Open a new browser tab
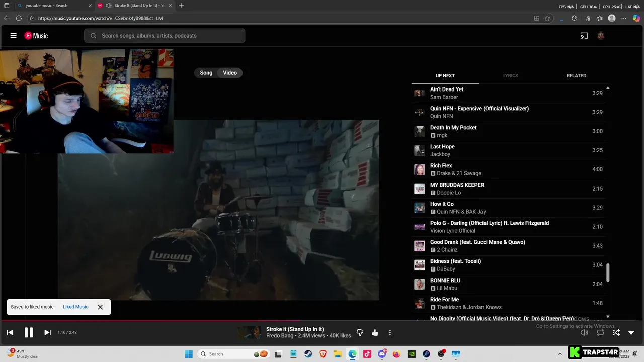Viewport: 644px width, 362px height. click(181, 6)
